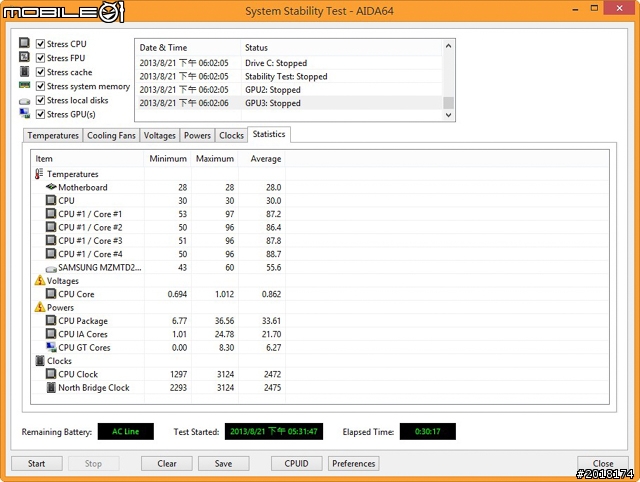Select the 'GPU2: Stopped' log entry
640x482 pixels.
(289, 90)
